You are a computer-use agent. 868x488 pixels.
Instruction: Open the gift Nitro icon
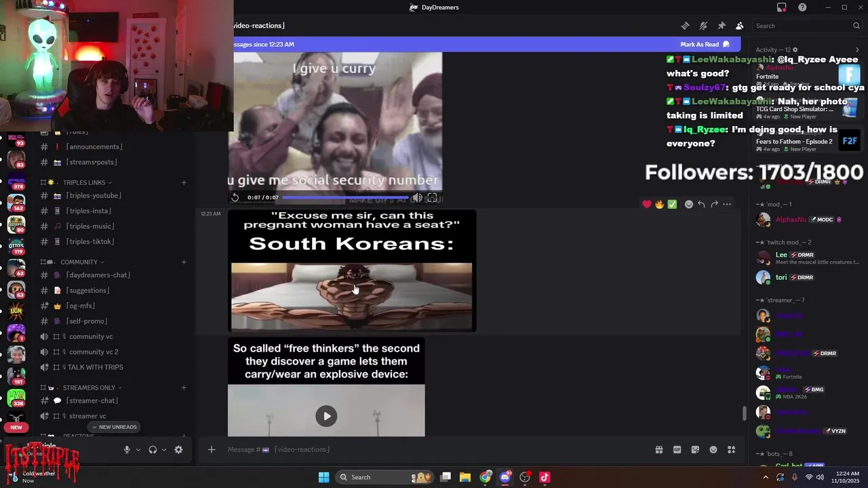(x=658, y=449)
